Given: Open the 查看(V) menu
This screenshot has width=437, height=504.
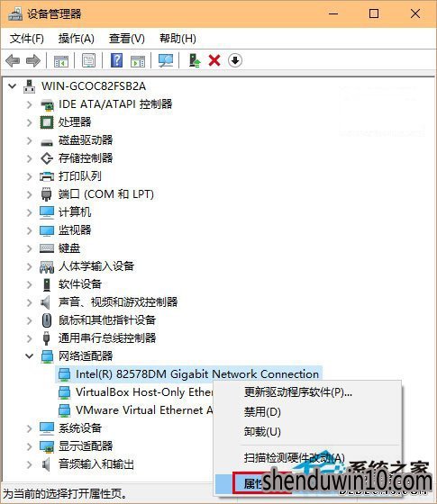Looking at the screenshot, I should point(127,39).
